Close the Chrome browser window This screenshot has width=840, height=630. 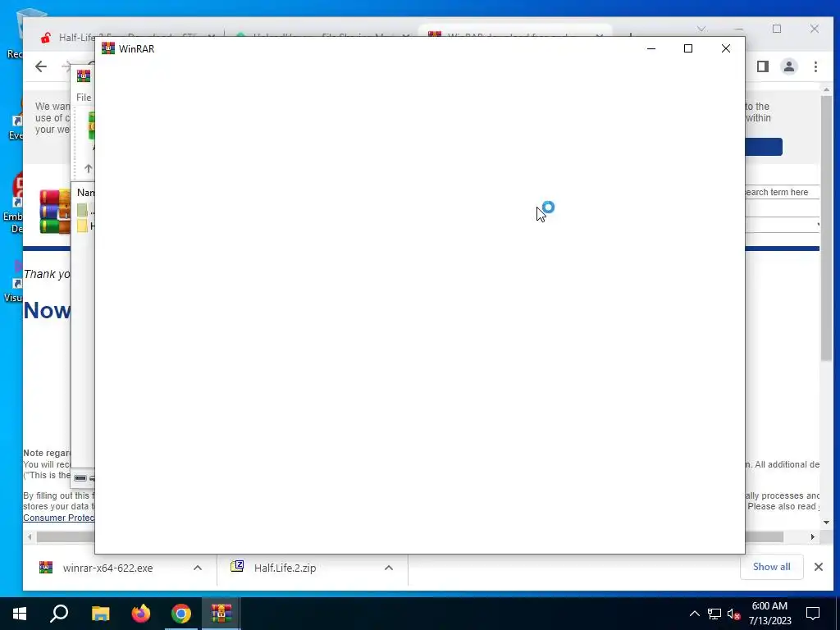click(x=815, y=29)
